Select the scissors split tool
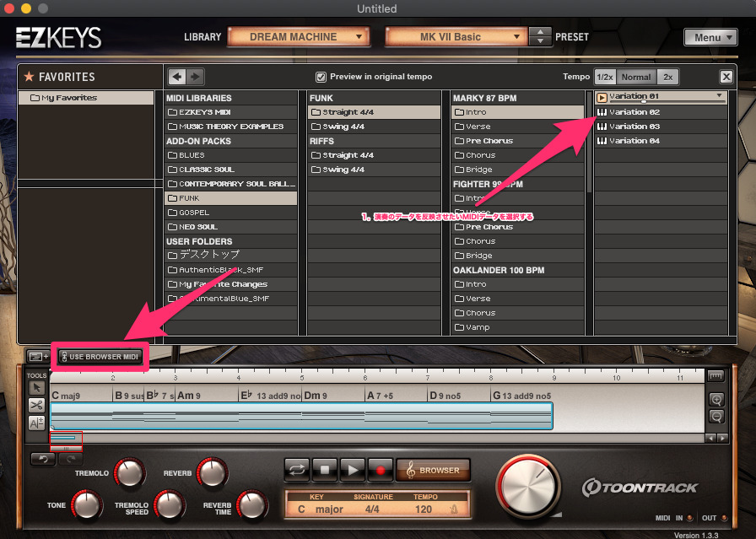756x539 pixels. tap(37, 406)
